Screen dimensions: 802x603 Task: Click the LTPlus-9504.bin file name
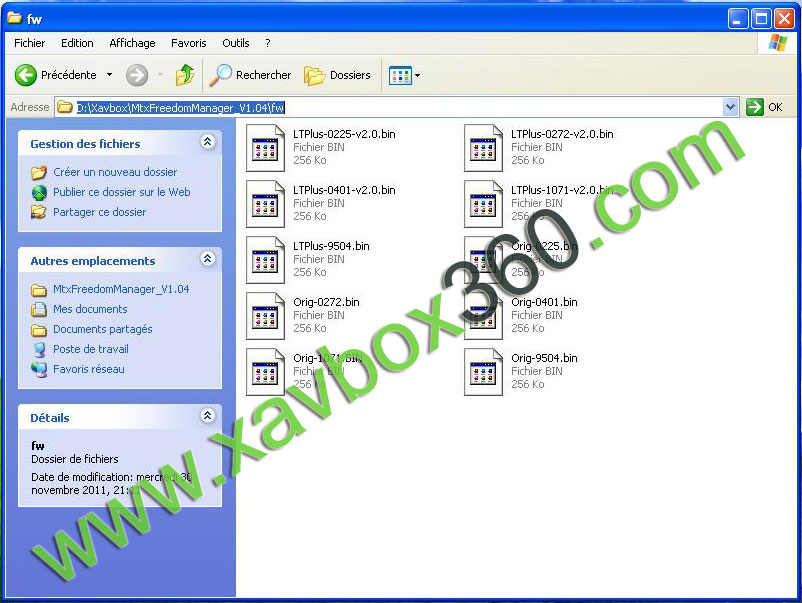pyautogui.click(x=331, y=246)
